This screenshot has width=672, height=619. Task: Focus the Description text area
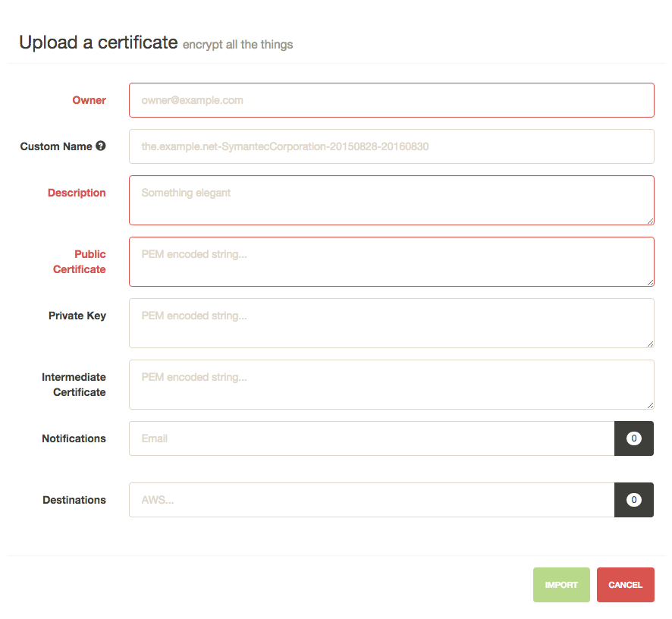(x=391, y=200)
